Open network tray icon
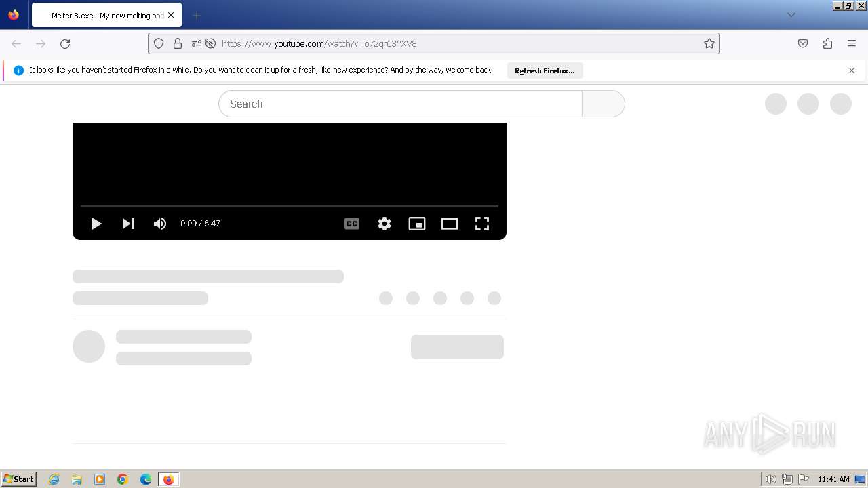 click(x=787, y=479)
